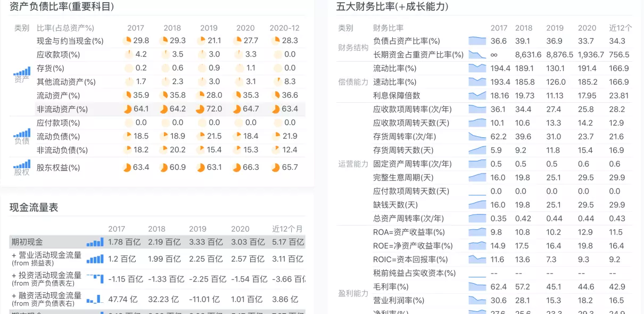Screen dimensions: 644x314
Task: Select the value 8,631.6 in 长期资金 row
Action: pos(529,54)
